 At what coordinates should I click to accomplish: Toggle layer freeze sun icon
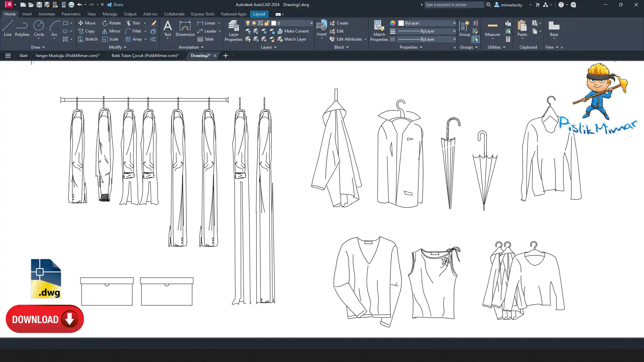point(254,23)
